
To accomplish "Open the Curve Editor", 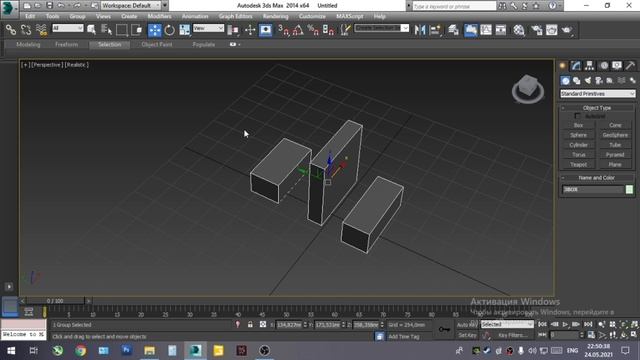I will 486,30.
